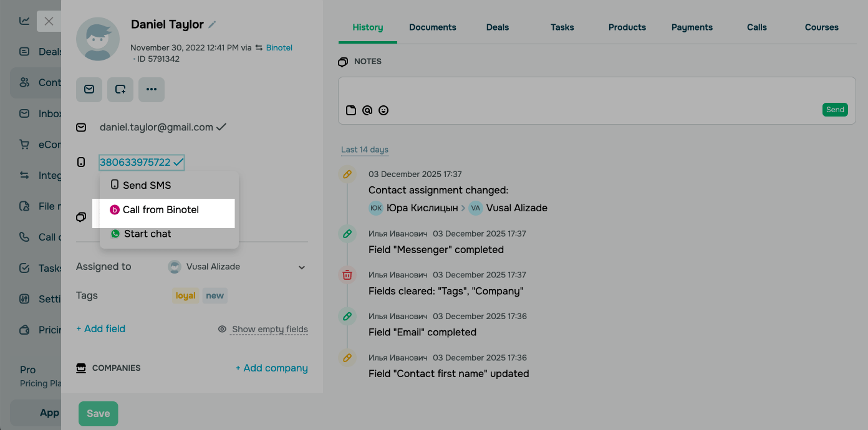
Task: Click the attach file icon in notes
Action: click(x=351, y=110)
